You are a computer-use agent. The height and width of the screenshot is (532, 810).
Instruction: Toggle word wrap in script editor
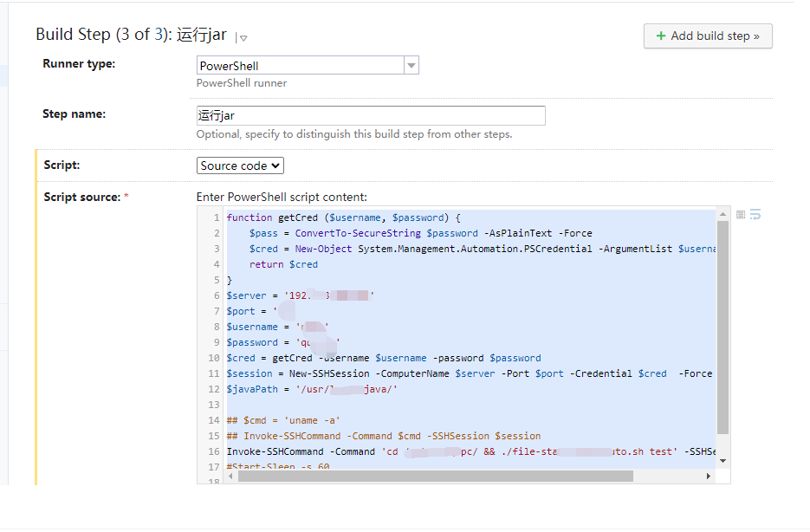point(755,214)
